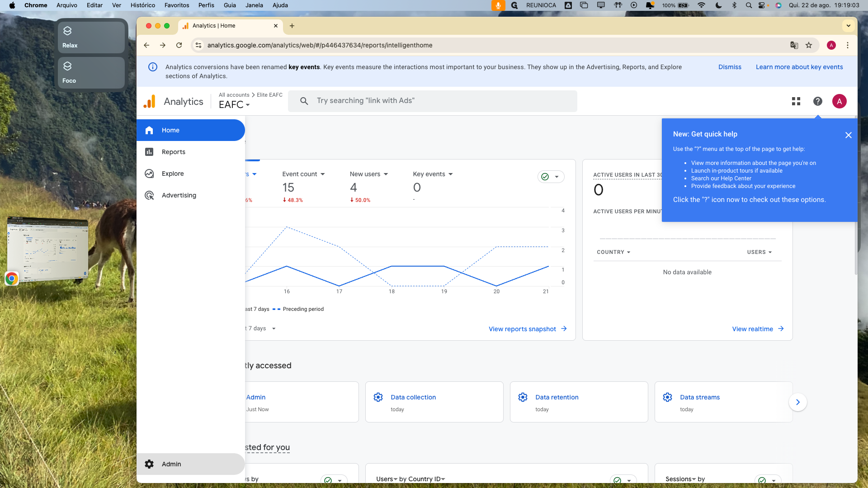The image size is (868, 488).
Task: Open the Advertising section icon
Action: click(149, 195)
